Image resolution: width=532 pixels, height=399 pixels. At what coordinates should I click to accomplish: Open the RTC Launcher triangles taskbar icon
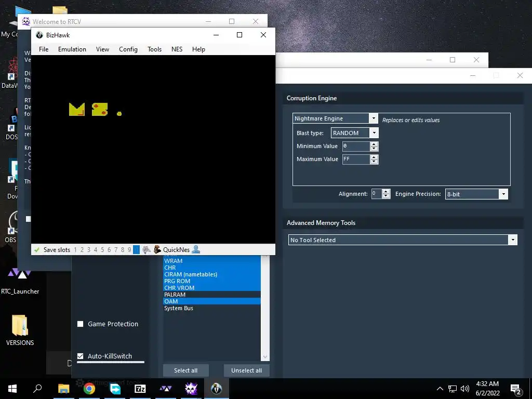point(166,389)
